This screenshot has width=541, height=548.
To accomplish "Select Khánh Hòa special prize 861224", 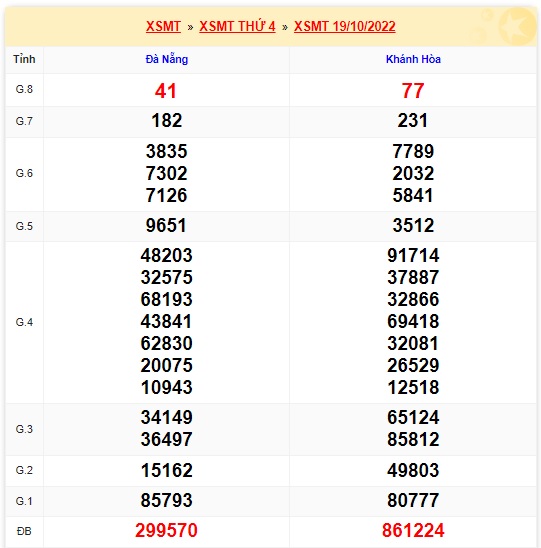I will [413, 531].
